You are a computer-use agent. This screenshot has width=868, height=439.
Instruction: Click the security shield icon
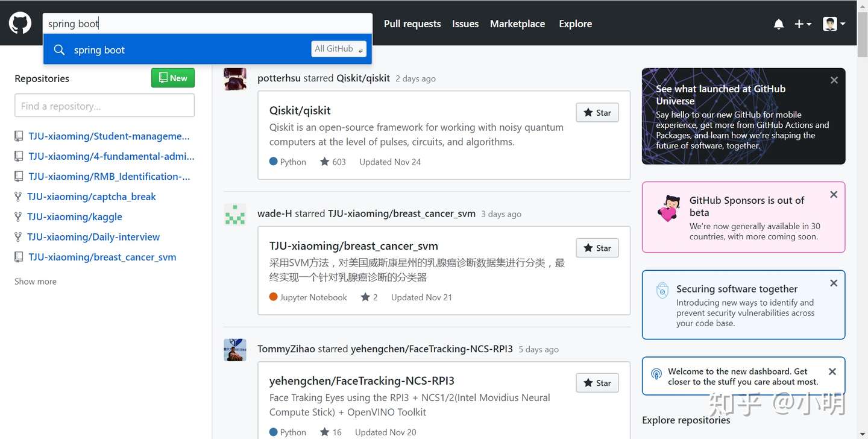point(662,291)
